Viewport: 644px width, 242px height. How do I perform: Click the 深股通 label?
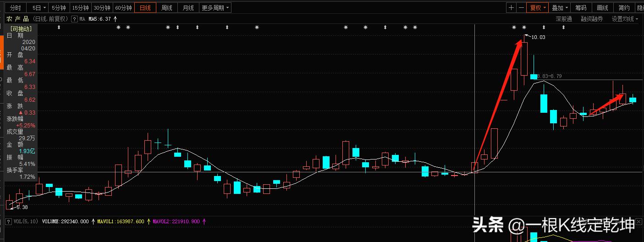(x=564, y=19)
